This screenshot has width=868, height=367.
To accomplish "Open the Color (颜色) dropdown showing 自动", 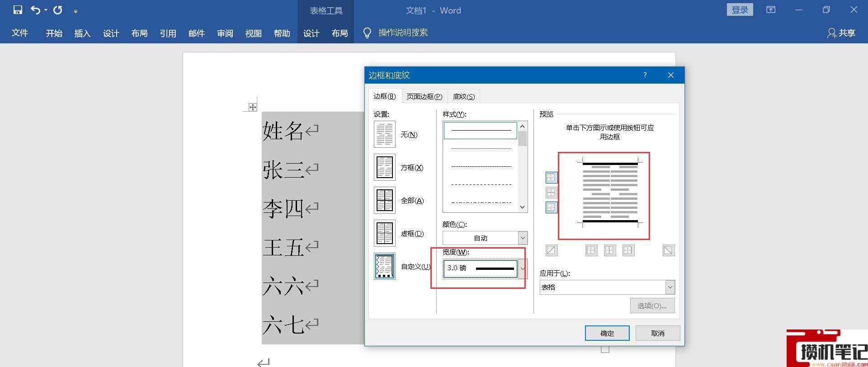I will [485, 238].
